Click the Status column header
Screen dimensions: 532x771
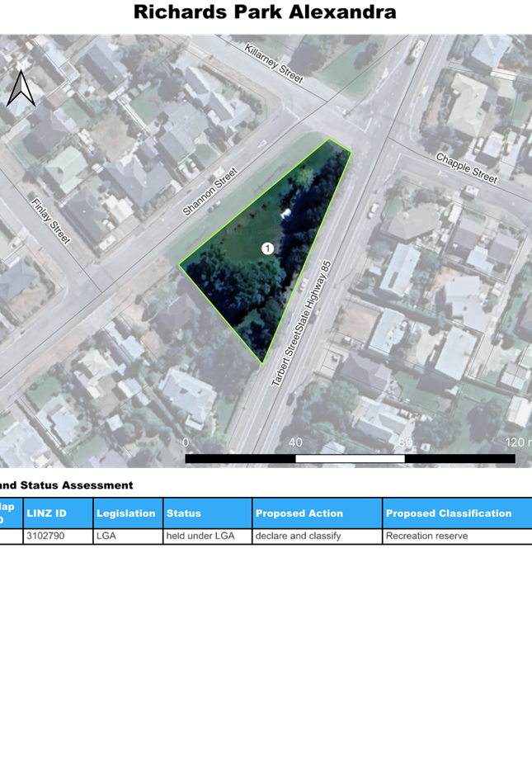(x=207, y=513)
